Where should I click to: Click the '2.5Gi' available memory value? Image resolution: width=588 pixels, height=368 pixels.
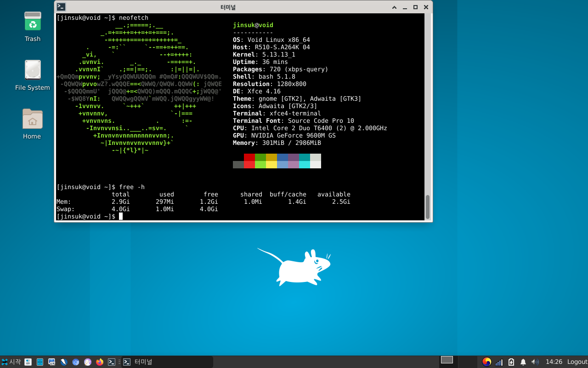[341, 202]
